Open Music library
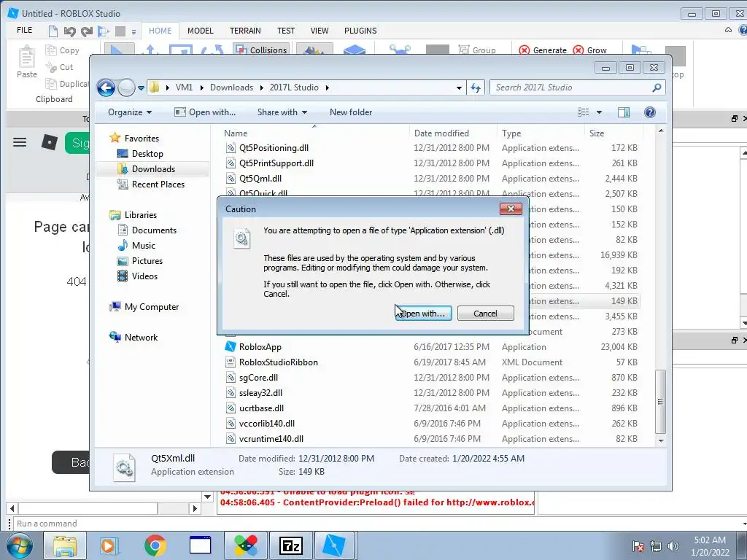 coord(144,245)
